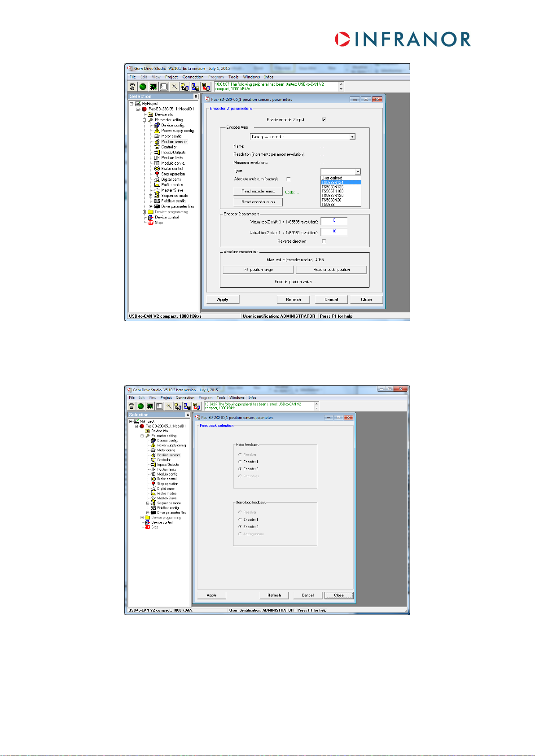Bottom screenshot: click the green circle toolbar icon
Image resolution: width=535 pixels, height=756 pixels.
click(x=141, y=406)
